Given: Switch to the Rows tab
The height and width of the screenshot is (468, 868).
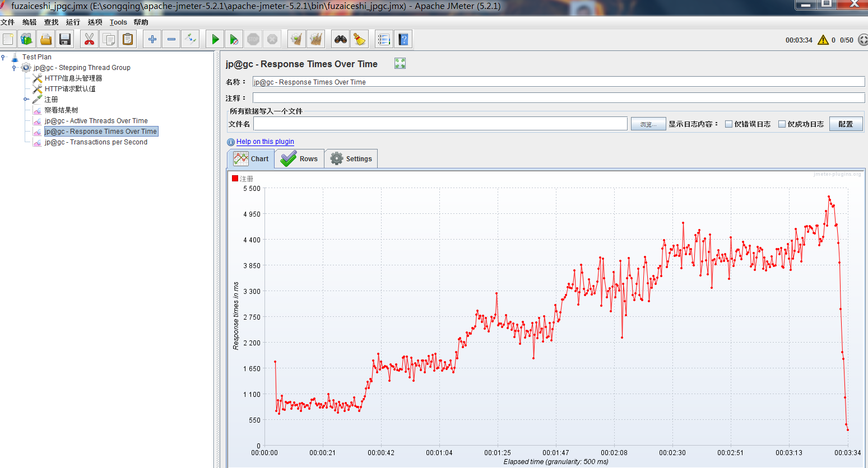Looking at the screenshot, I should pos(299,158).
